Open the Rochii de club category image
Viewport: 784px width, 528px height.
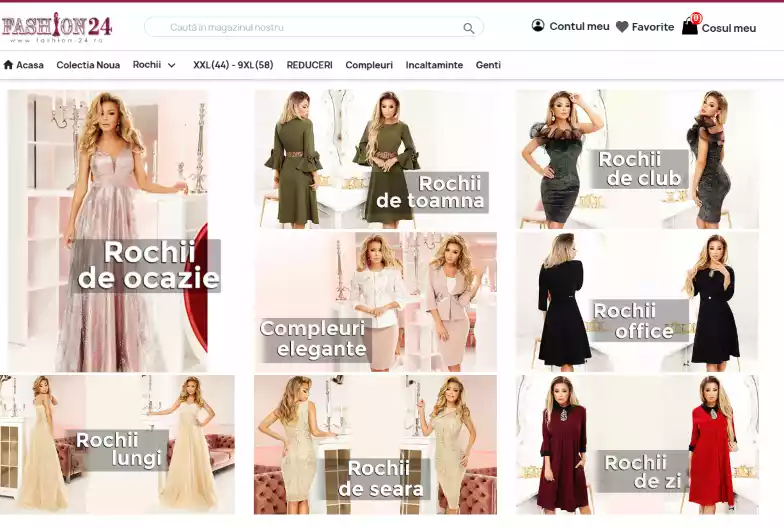[637, 159]
